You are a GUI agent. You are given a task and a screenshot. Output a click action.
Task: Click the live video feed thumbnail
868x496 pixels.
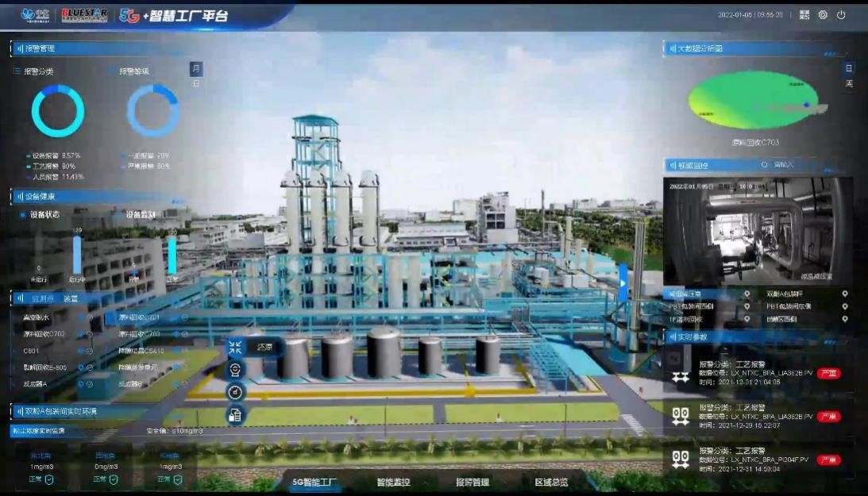pos(758,231)
